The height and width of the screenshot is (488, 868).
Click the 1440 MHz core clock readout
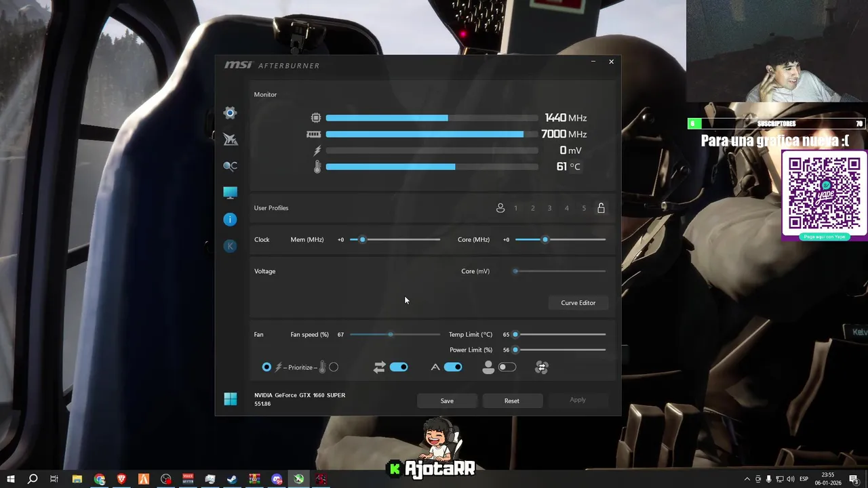[x=566, y=118]
